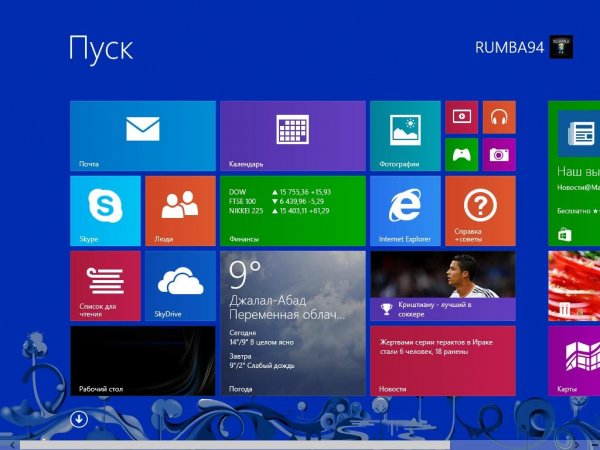This screenshot has height=450, width=600.
Task: Launch the Video app small tile
Action: click(x=461, y=117)
